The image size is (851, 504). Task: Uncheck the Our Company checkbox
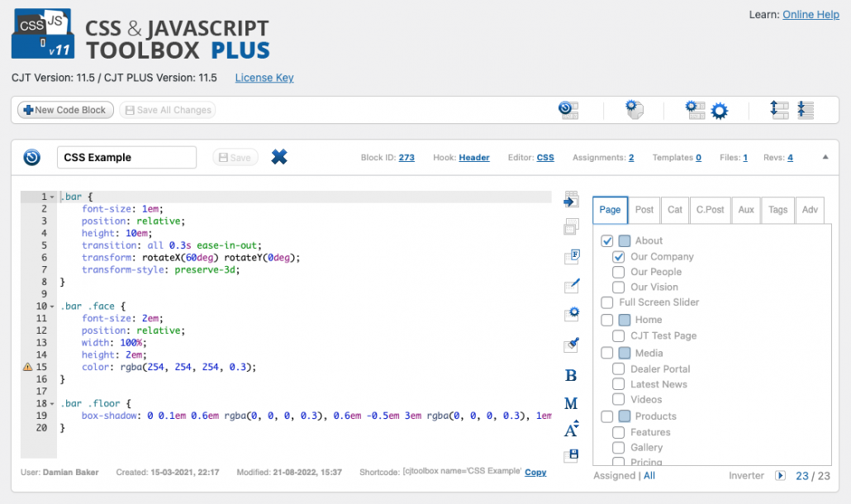tap(618, 257)
